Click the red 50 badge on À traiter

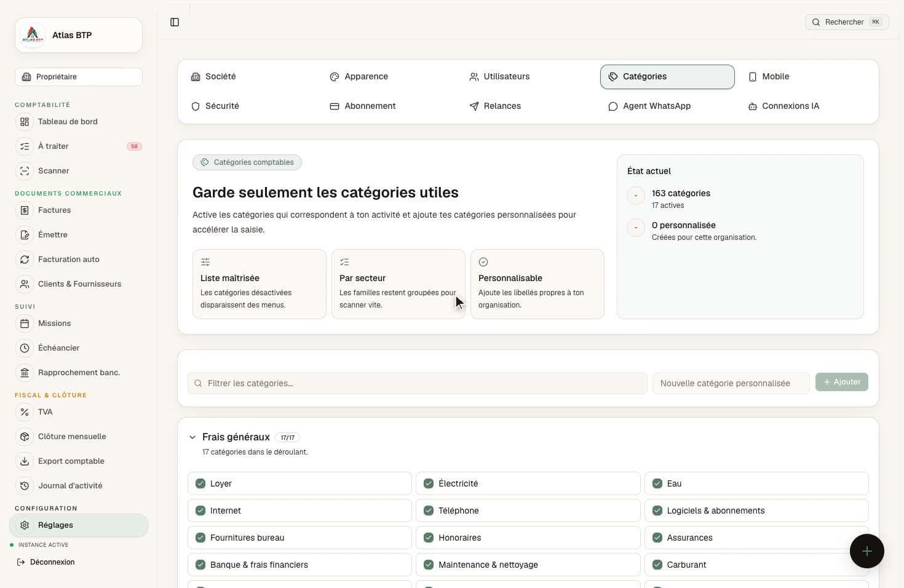[134, 146]
